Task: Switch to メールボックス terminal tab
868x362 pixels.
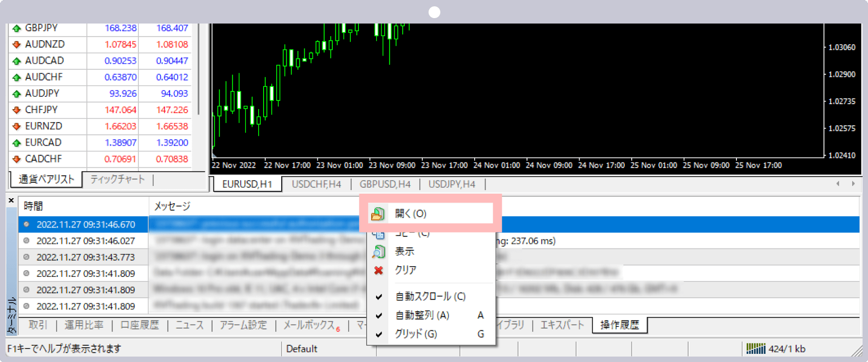Action: tap(311, 325)
